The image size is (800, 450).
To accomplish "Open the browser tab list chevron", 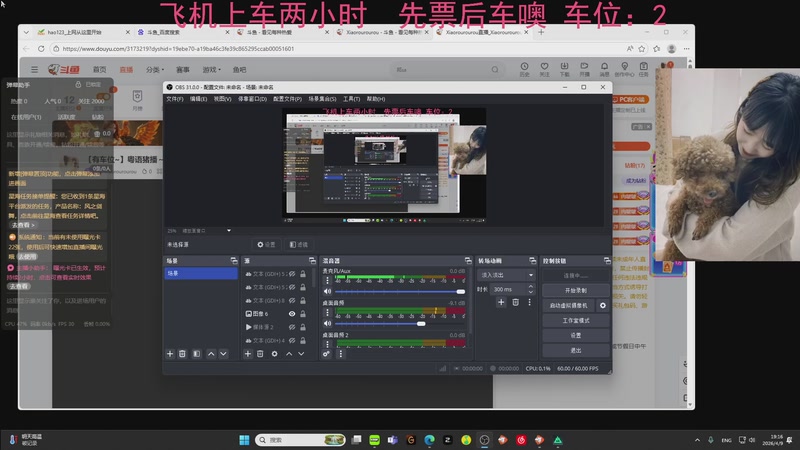I will coord(26,32).
